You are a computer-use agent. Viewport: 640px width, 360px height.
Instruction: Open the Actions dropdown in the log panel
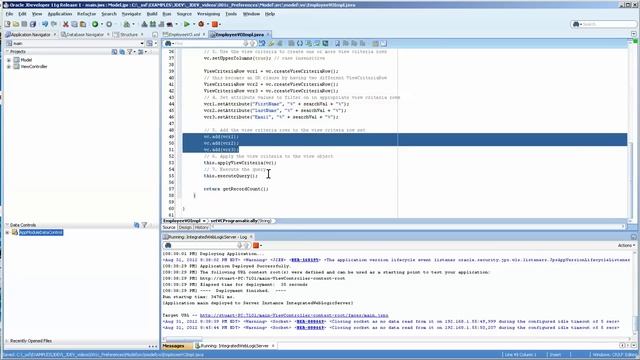tap(626, 245)
